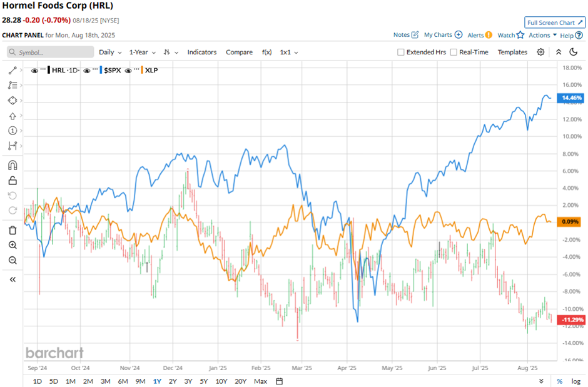The image size is (588, 387).
Task: Click the undo arrow icon
Action: tap(13, 196)
